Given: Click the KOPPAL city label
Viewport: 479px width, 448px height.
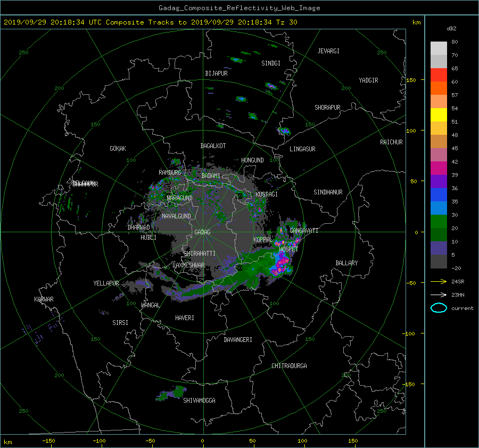Looking at the screenshot, I should coord(263,240).
